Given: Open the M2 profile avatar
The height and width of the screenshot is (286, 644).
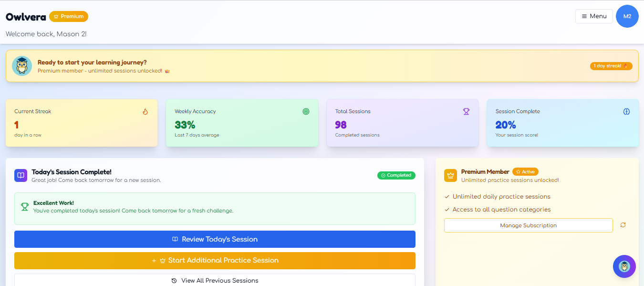Looking at the screenshot, I should (x=627, y=16).
